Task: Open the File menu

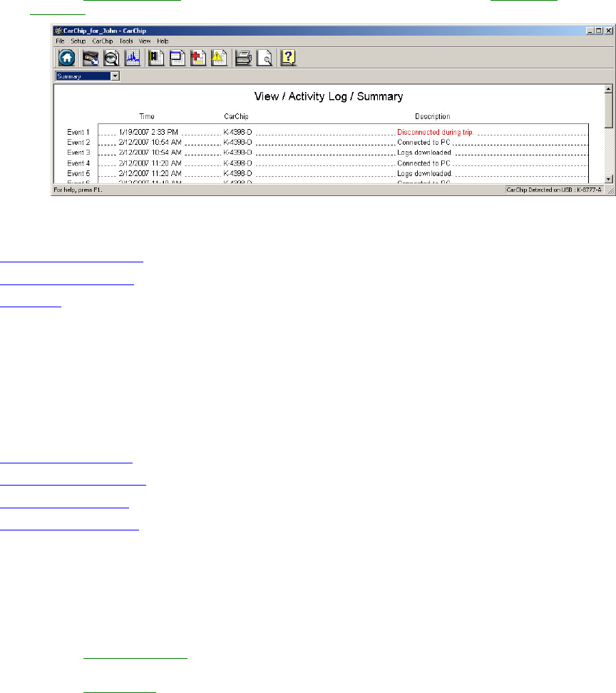Action: pyautogui.click(x=60, y=41)
